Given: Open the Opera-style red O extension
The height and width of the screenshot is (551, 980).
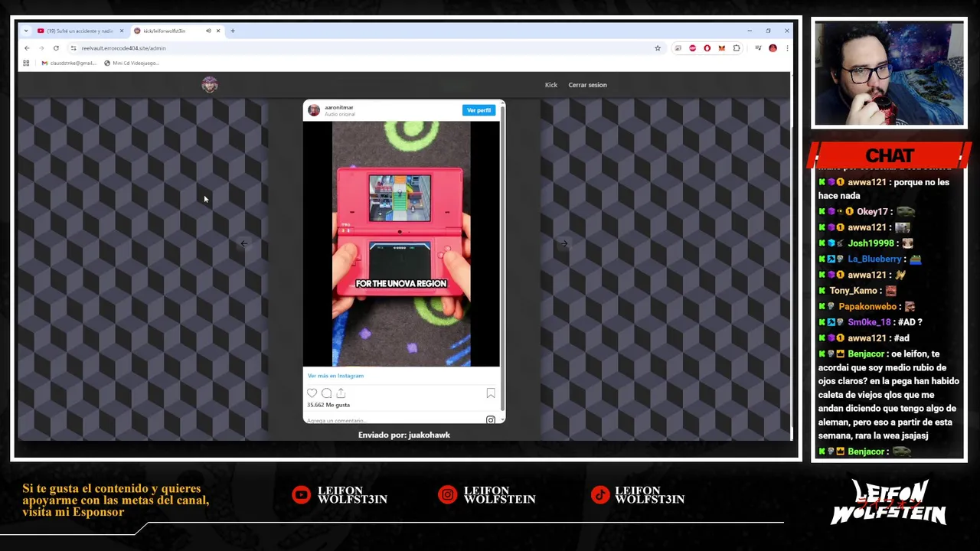Looking at the screenshot, I should point(707,48).
